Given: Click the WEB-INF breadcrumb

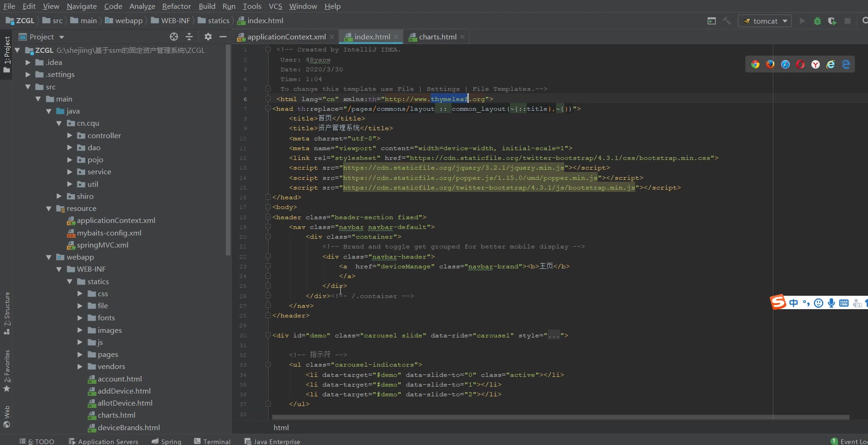Looking at the screenshot, I should pos(175,21).
